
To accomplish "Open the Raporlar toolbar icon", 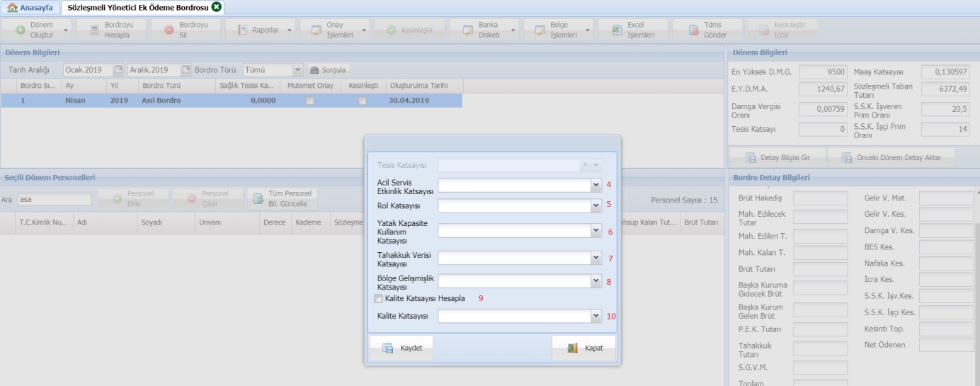I will pos(242,30).
